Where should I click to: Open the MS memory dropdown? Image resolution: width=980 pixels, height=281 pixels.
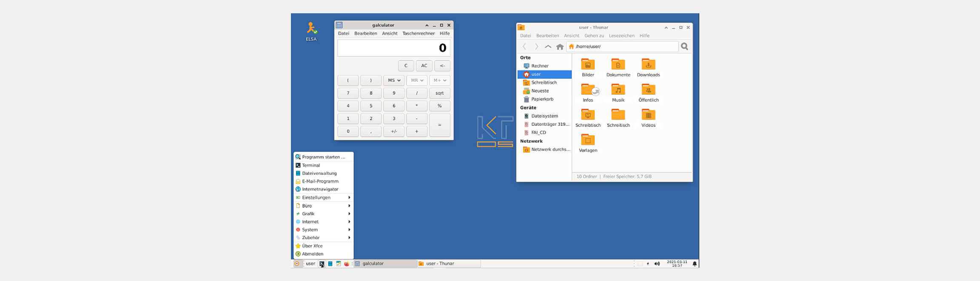tap(394, 80)
